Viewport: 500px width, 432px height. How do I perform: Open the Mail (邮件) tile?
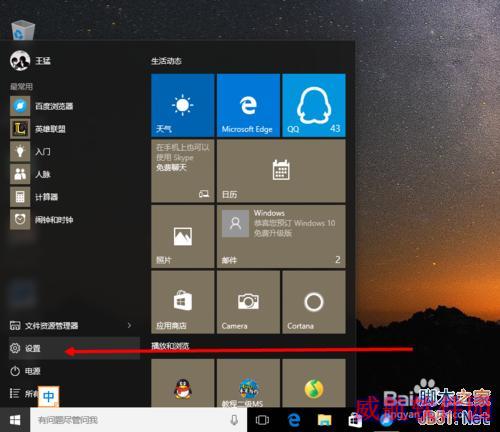281,237
